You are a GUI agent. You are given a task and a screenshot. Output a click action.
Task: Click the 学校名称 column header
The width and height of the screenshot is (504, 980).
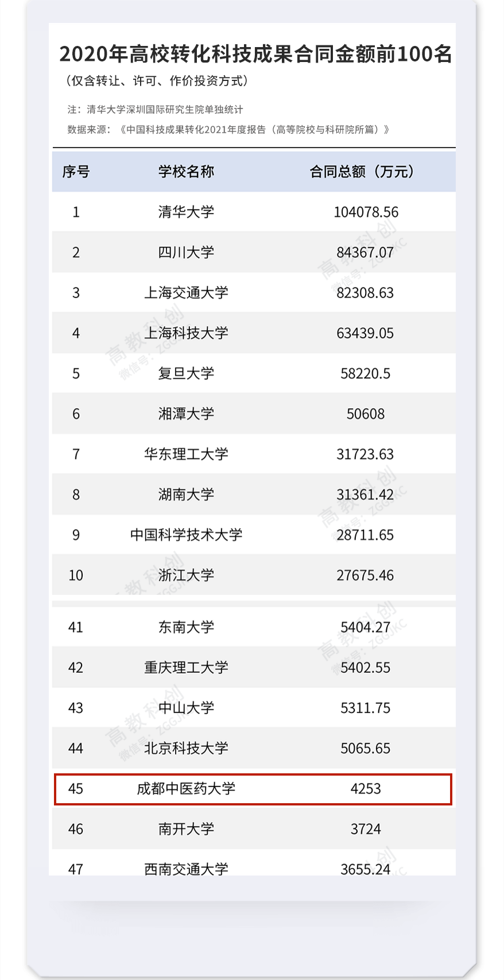(186, 172)
